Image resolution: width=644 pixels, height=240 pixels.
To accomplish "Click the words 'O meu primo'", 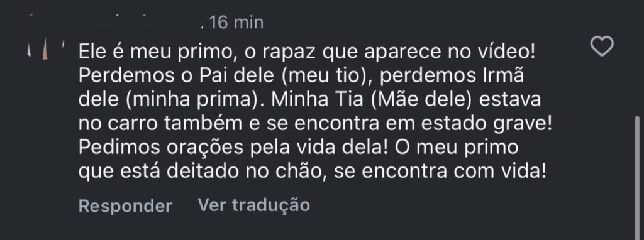I will tap(457, 147).
